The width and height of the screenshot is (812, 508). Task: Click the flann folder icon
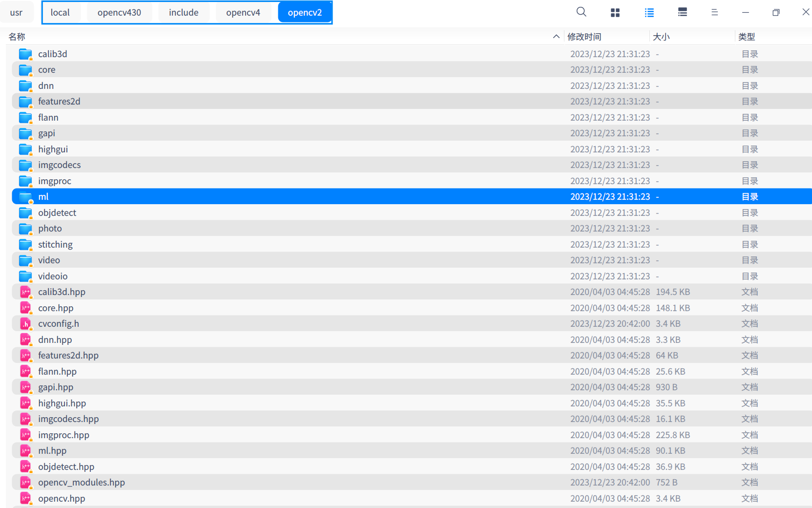tap(25, 118)
